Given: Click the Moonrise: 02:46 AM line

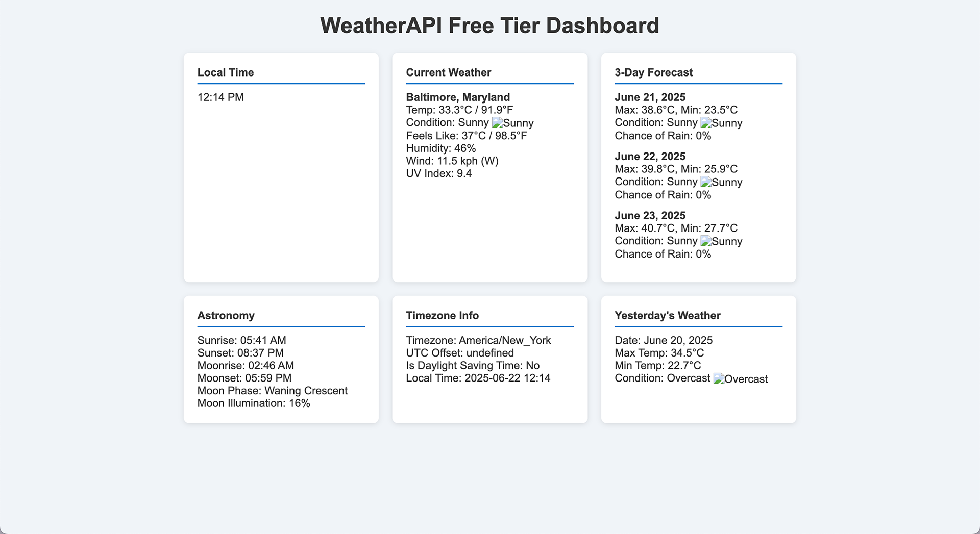Looking at the screenshot, I should tap(246, 365).
